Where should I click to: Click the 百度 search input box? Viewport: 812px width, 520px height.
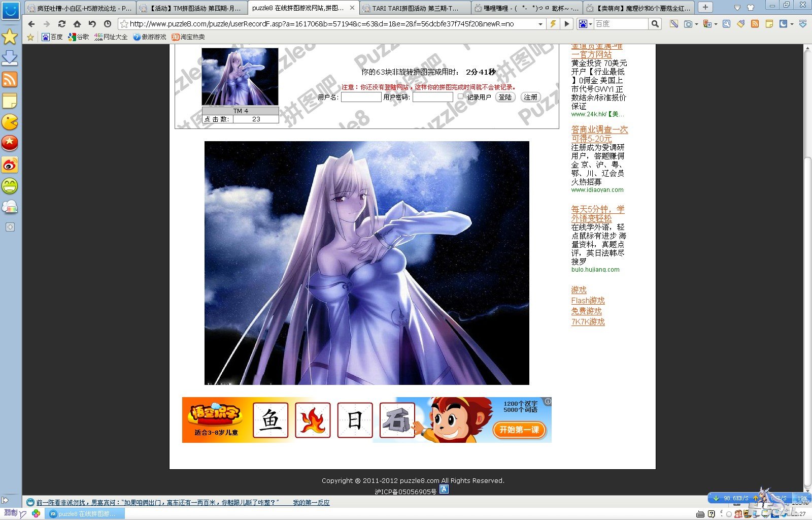[x=622, y=24]
